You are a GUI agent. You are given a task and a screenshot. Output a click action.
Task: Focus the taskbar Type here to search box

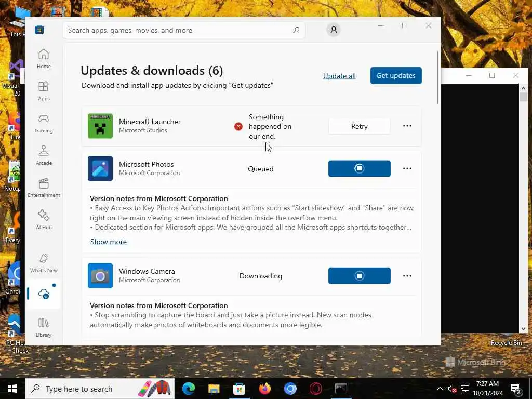100,389
